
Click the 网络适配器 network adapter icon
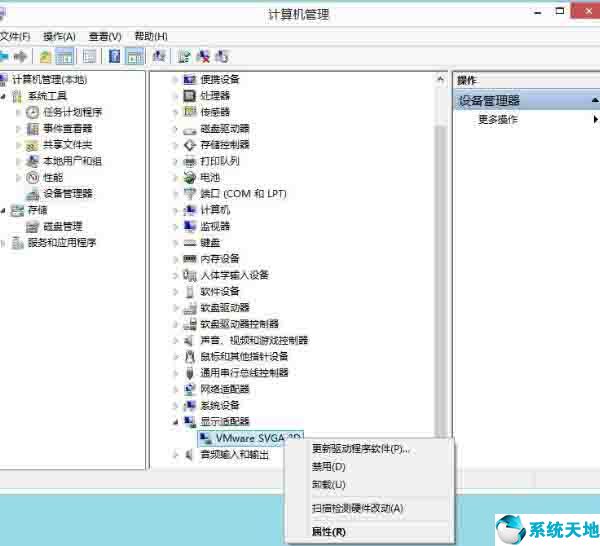189,389
